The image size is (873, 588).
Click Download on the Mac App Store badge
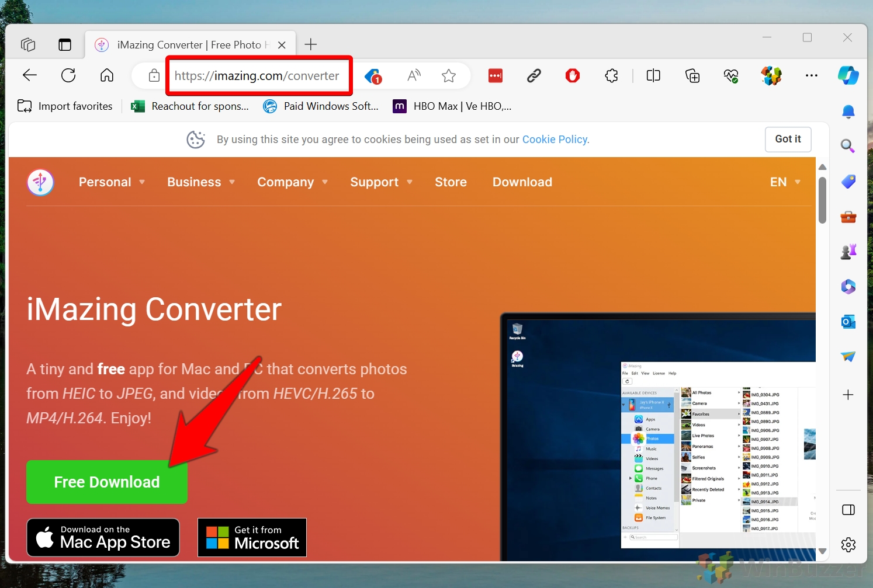pyautogui.click(x=103, y=537)
